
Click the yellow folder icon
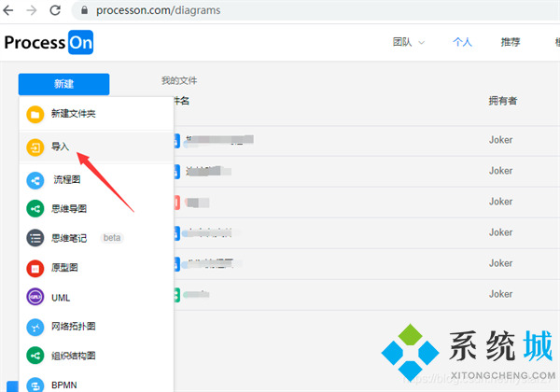coord(35,115)
